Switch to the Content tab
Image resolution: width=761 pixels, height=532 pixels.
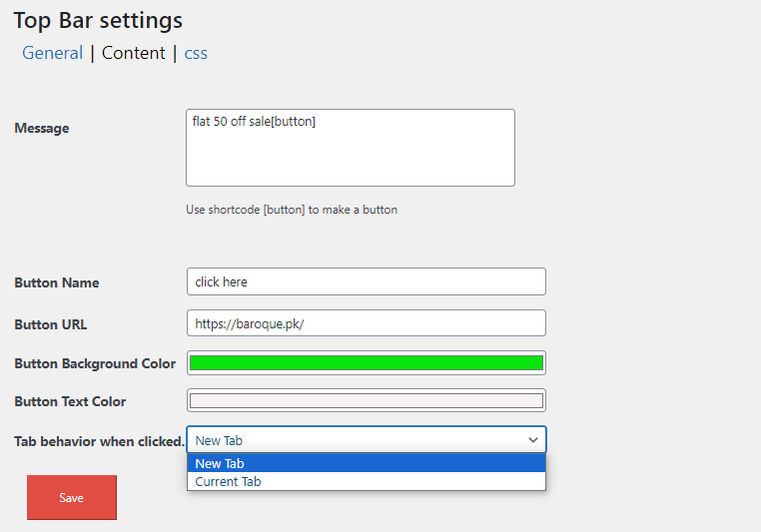coord(134,53)
